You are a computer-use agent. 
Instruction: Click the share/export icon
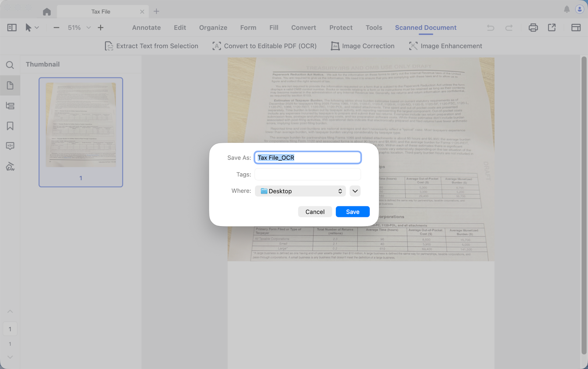pos(552,28)
